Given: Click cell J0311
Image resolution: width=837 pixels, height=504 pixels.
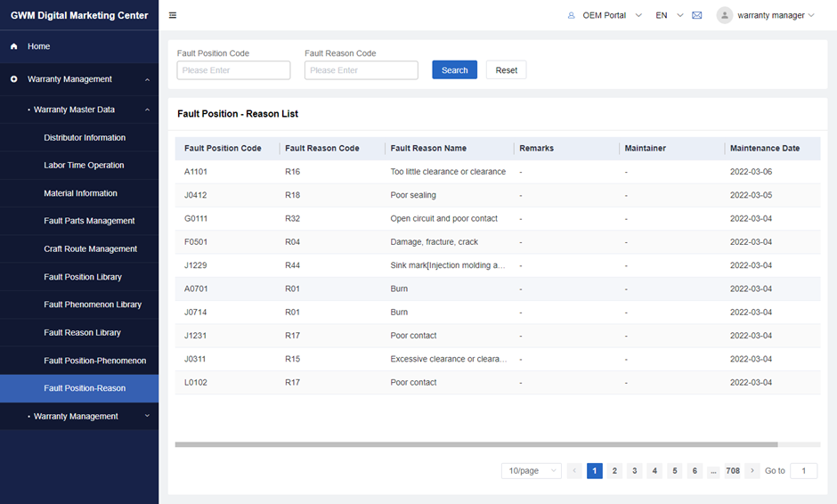Looking at the screenshot, I should coord(195,359).
